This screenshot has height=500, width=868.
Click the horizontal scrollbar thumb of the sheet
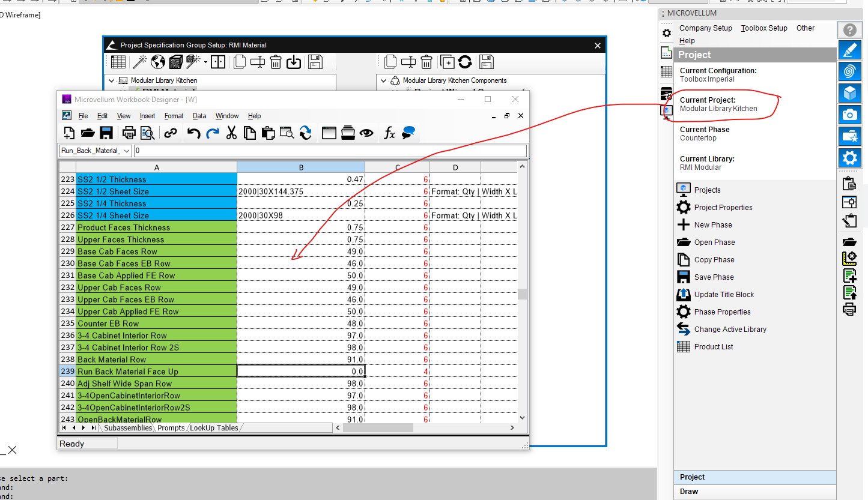378,428
